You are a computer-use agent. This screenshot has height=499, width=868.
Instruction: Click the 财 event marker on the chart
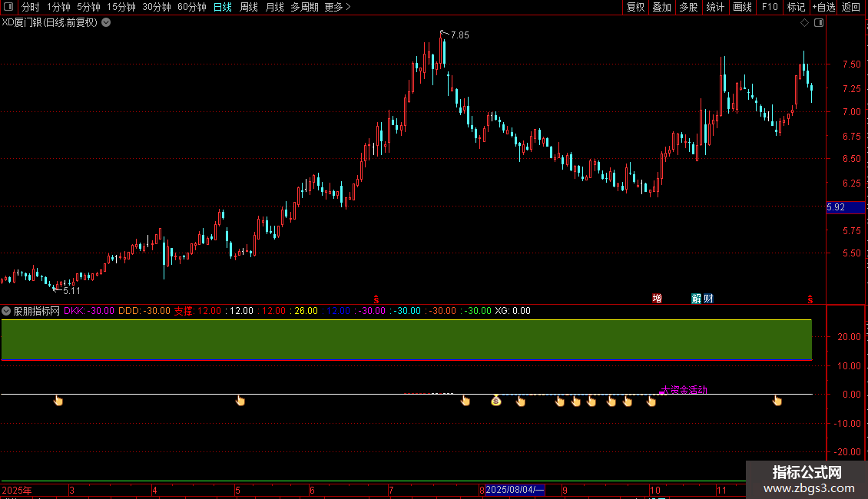(x=707, y=299)
